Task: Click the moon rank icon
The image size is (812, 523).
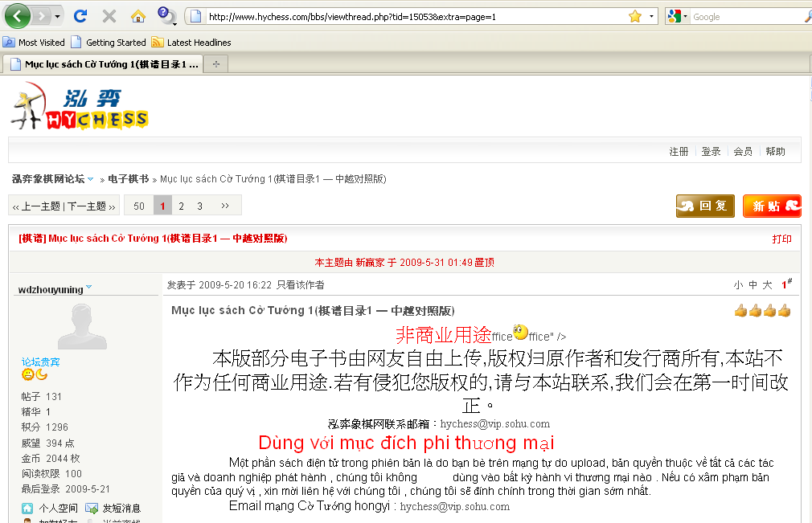Action: pyautogui.click(x=42, y=374)
